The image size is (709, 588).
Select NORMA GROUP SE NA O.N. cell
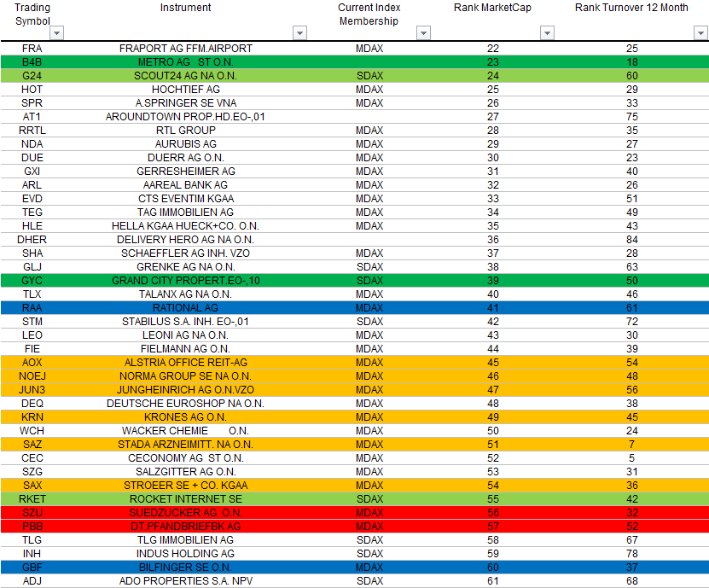(186, 376)
